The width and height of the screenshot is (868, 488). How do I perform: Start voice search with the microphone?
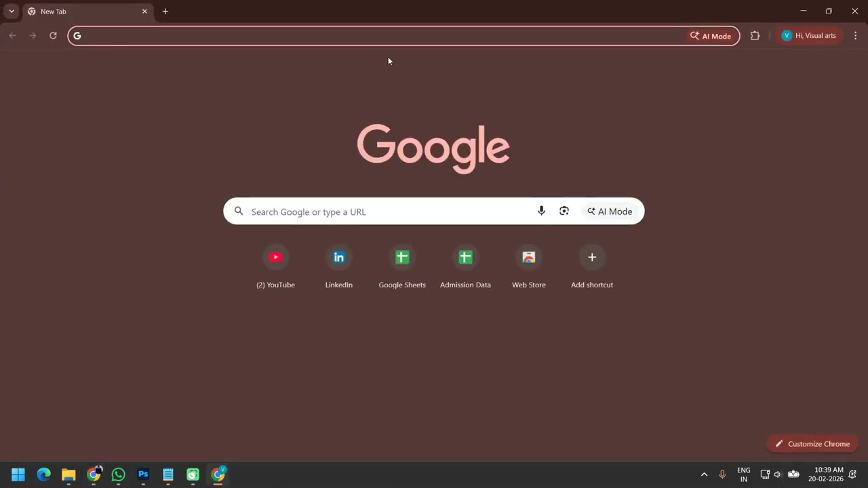click(541, 211)
